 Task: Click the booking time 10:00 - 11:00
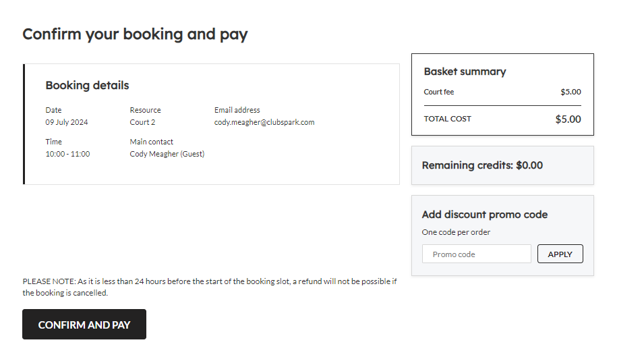coord(67,154)
